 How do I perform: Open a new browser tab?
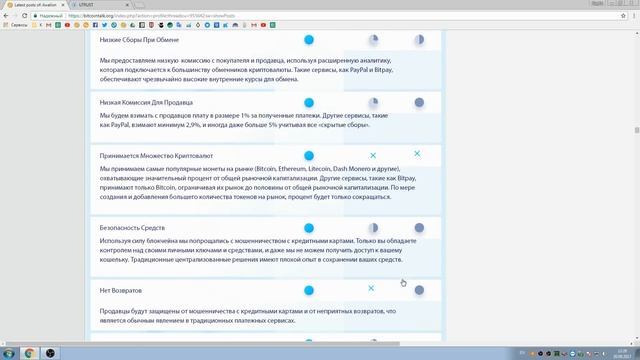coord(139,5)
